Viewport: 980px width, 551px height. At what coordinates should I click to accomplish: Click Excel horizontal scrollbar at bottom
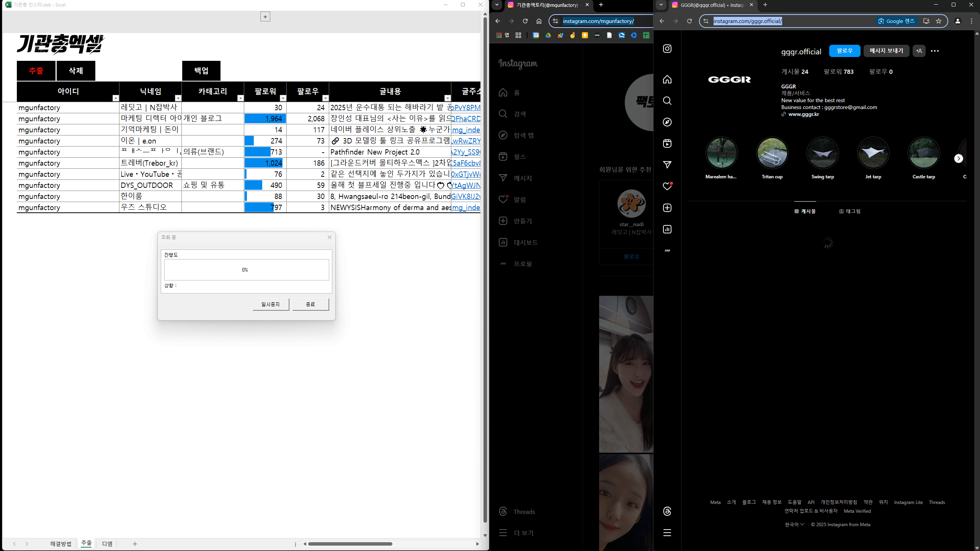pos(350,544)
